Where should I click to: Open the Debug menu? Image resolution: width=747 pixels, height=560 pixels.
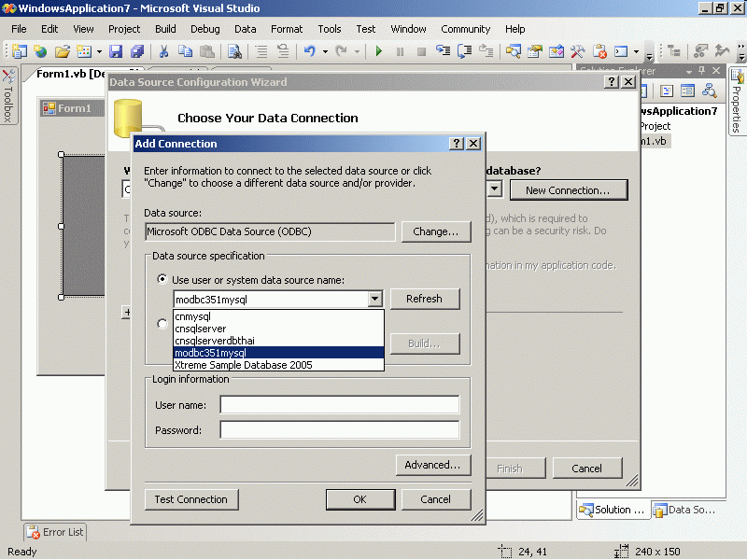[204, 29]
